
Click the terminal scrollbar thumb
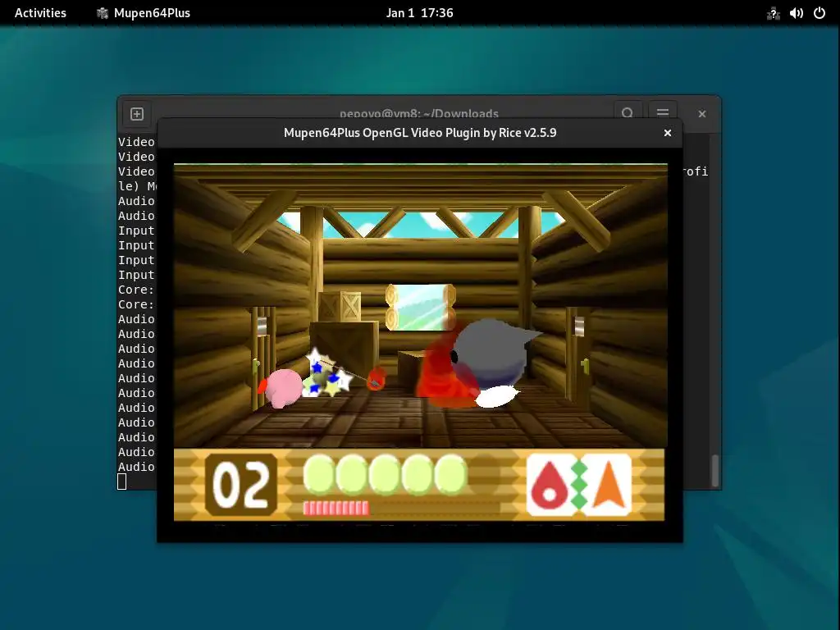click(714, 470)
